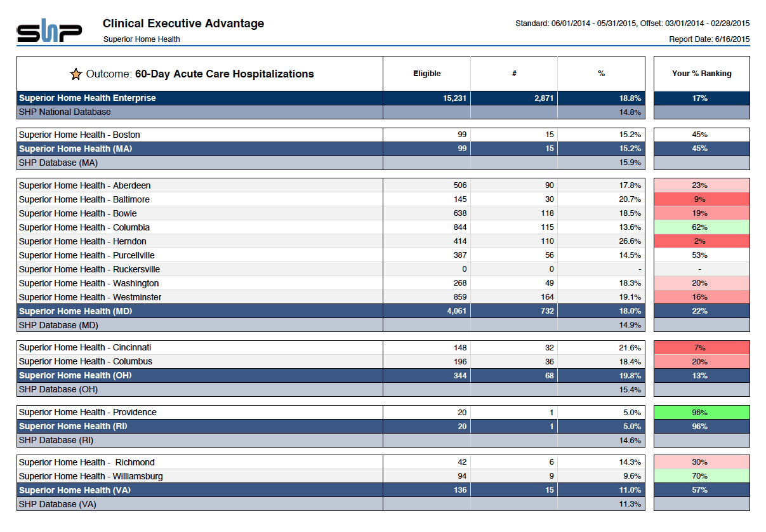Click Report Date 6/16/2015 text
Image resolution: width=766 pixels, height=532 pixels.
pyautogui.click(x=710, y=39)
